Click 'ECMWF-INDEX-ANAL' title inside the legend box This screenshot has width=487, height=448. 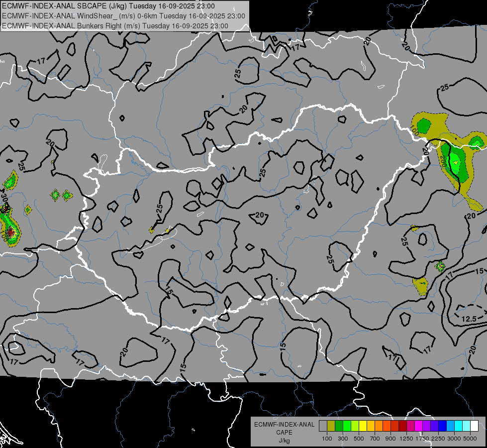click(x=284, y=425)
